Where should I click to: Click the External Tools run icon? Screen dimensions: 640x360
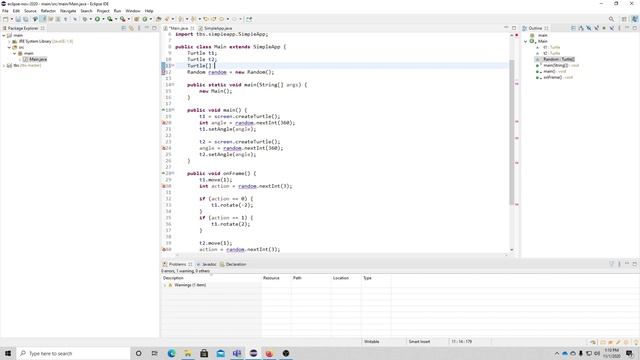coord(122,19)
